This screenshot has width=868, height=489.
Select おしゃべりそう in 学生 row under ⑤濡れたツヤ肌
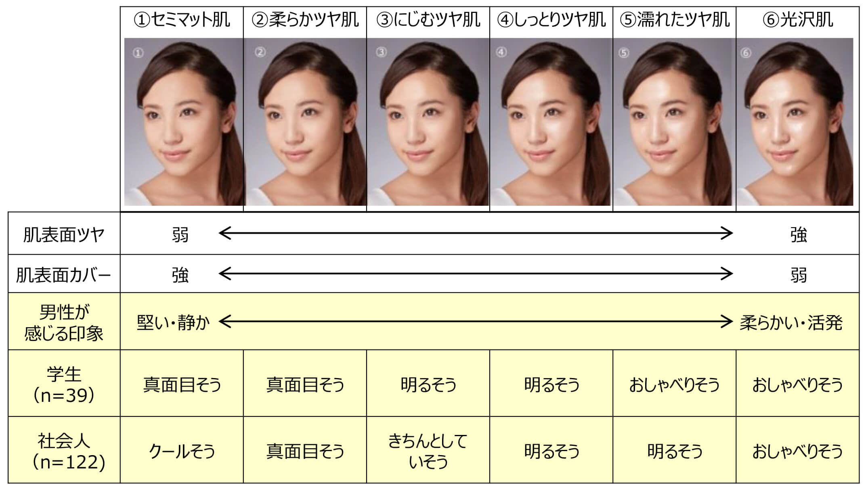tap(675, 385)
